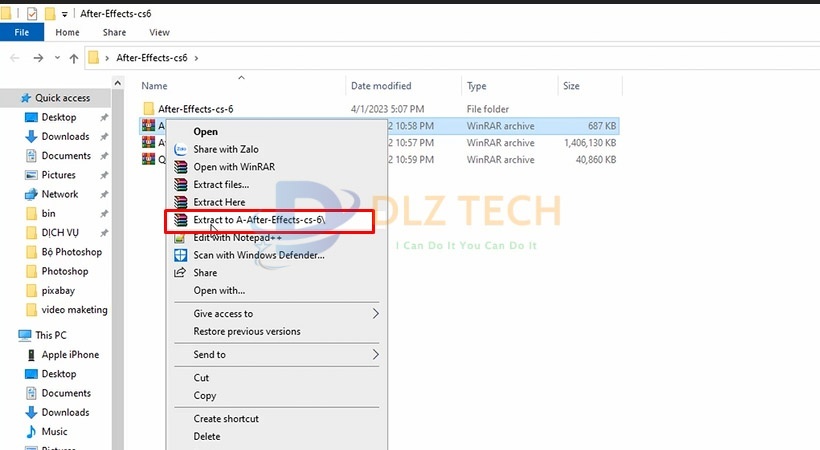Choose Delete in context menu
820x450 pixels.
point(207,436)
